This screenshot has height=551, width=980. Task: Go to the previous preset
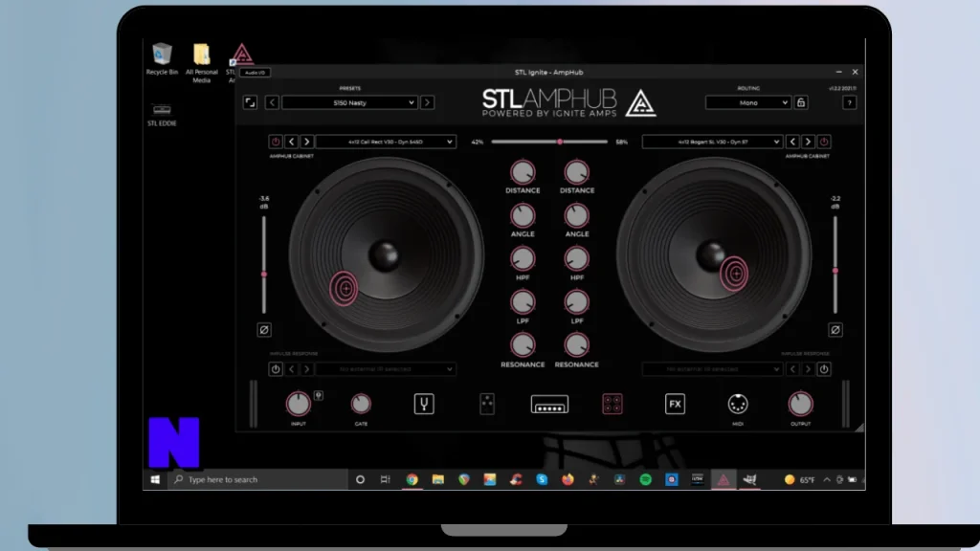pyautogui.click(x=272, y=102)
